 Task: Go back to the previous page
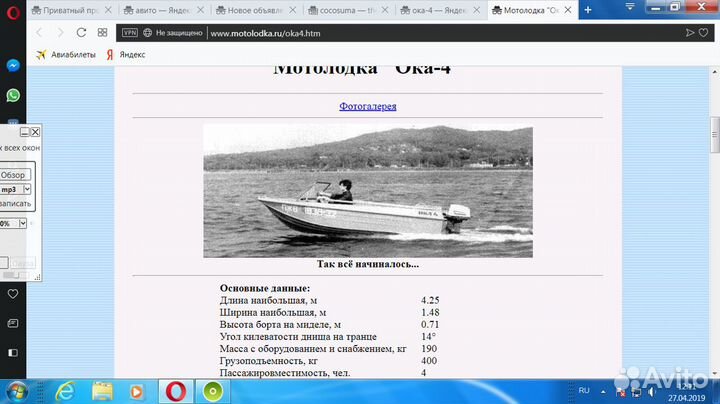pyautogui.click(x=39, y=33)
